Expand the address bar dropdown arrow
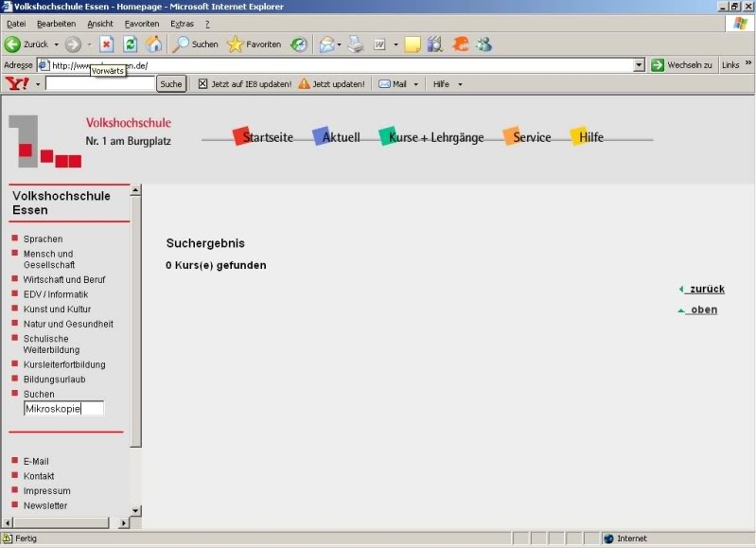 639,65
